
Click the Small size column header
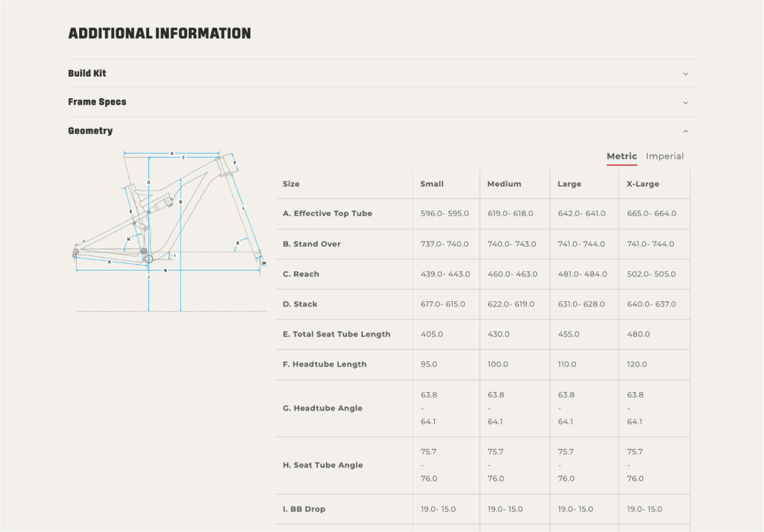[x=432, y=184]
